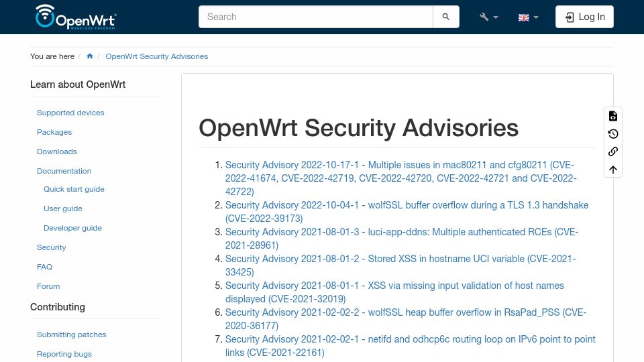Screen dimensions: 644x362
Task: Open Supported devices in sidebar
Action: [70, 113]
